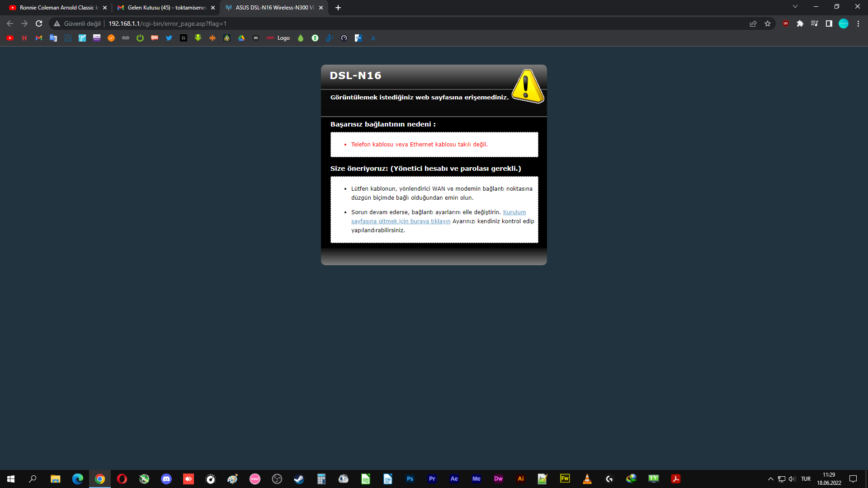The width and height of the screenshot is (868, 488).
Task: Click the uBlock Origin extension icon
Action: 786,23
